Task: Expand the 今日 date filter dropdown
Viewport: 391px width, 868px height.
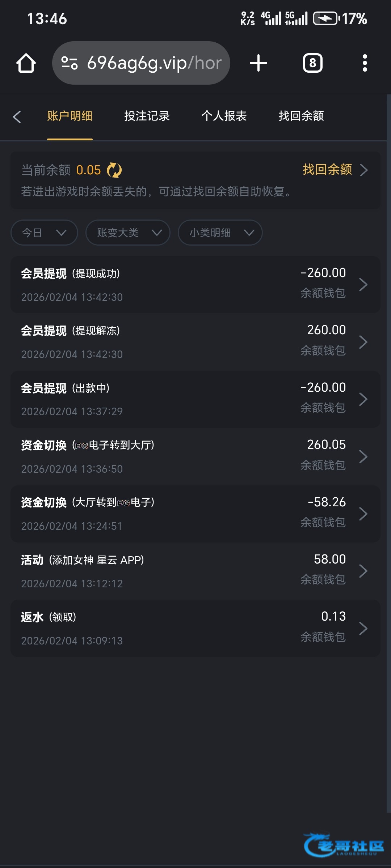Action: [x=44, y=233]
